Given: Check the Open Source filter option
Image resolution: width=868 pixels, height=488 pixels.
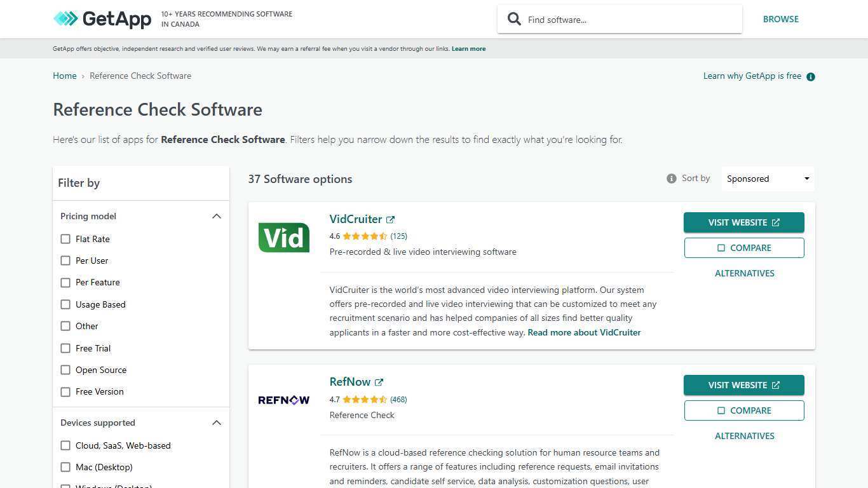Looking at the screenshot, I should coord(65,370).
